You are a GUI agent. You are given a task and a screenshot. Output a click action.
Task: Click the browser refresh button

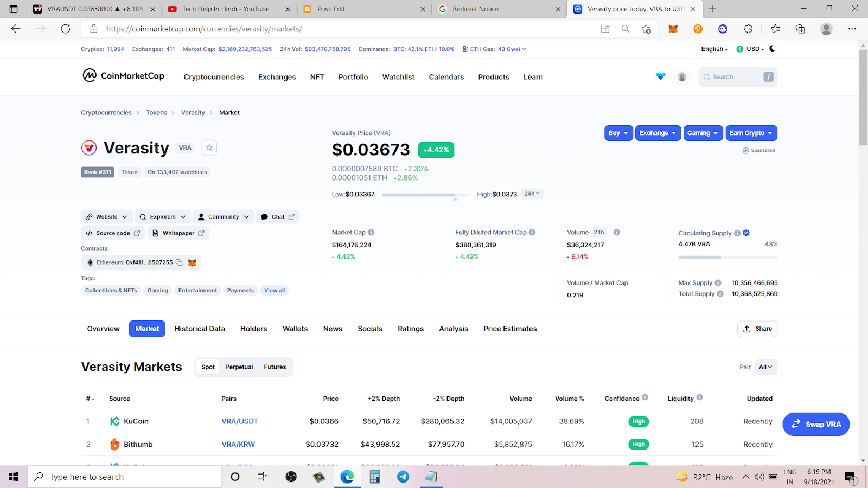click(x=66, y=29)
